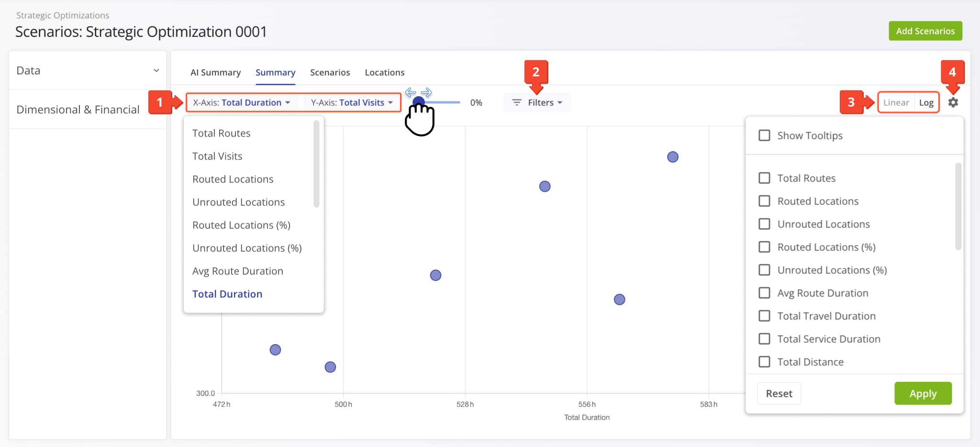Click the scatter point near 472h

click(275, 350)
